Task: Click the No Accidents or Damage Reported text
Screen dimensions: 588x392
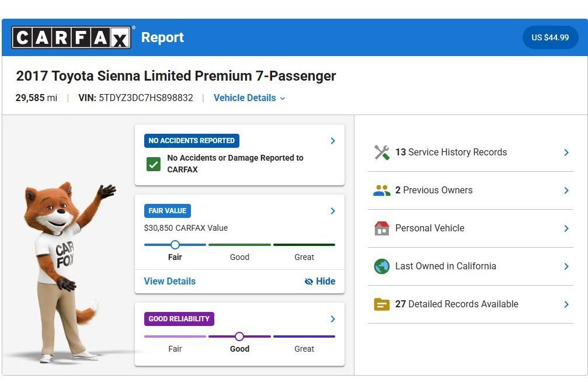Action: 235,164
